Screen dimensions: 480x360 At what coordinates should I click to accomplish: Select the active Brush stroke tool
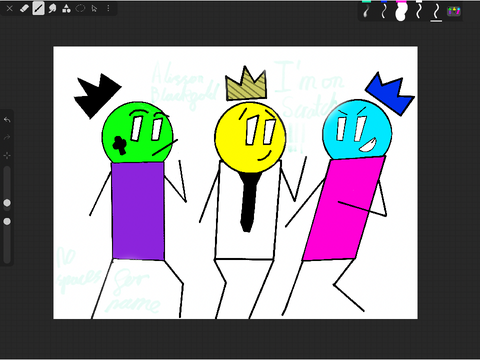38,8
